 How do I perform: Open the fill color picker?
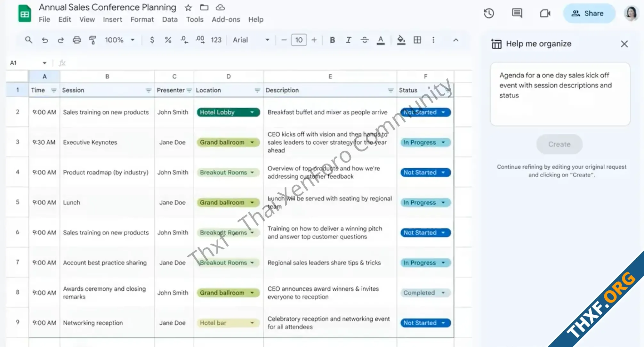click(401, 40)
